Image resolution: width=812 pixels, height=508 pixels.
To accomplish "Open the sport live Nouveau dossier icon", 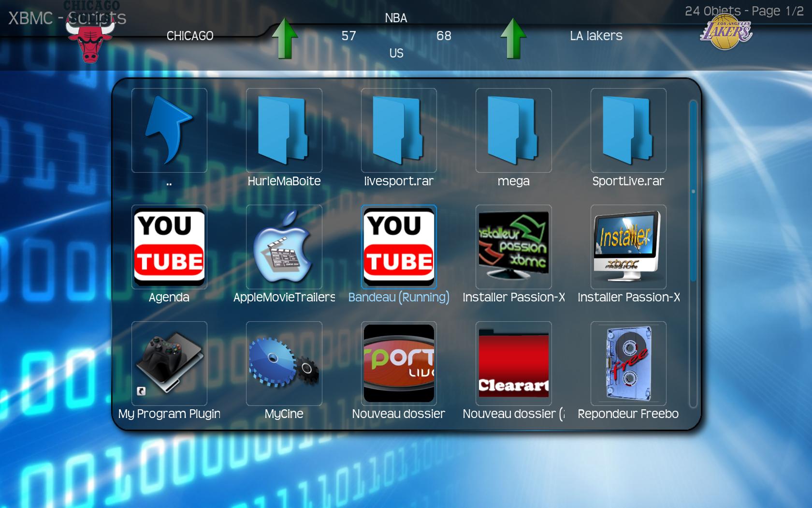I will tap(399, 363).
